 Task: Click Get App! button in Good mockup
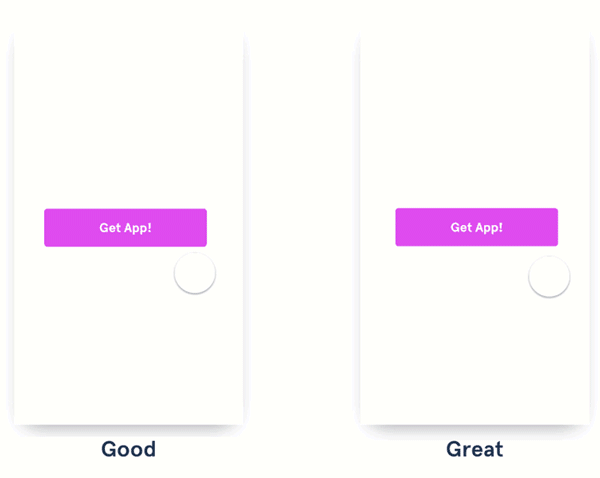click(125, 228)
